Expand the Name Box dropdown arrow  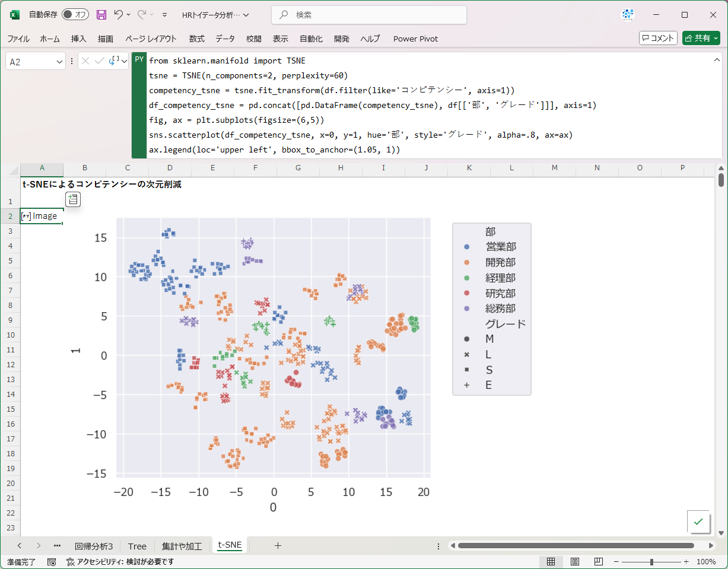pyautogui.click(x=59, y=61)
